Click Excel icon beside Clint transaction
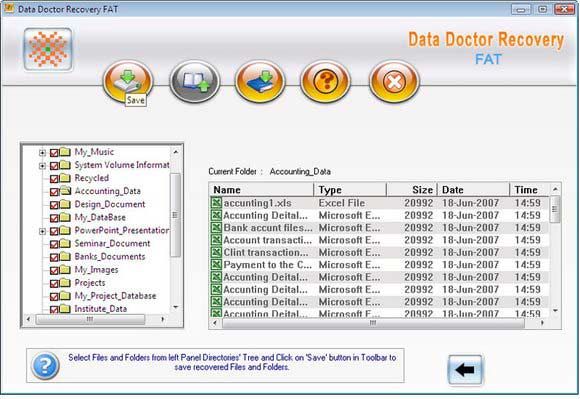Screen dimensions: 580x399 (x=216, y=252)
